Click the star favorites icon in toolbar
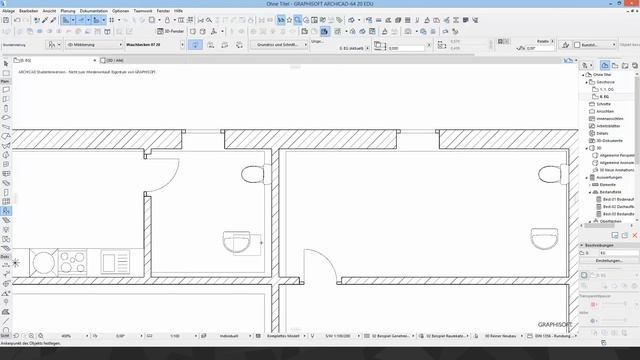 289,20
